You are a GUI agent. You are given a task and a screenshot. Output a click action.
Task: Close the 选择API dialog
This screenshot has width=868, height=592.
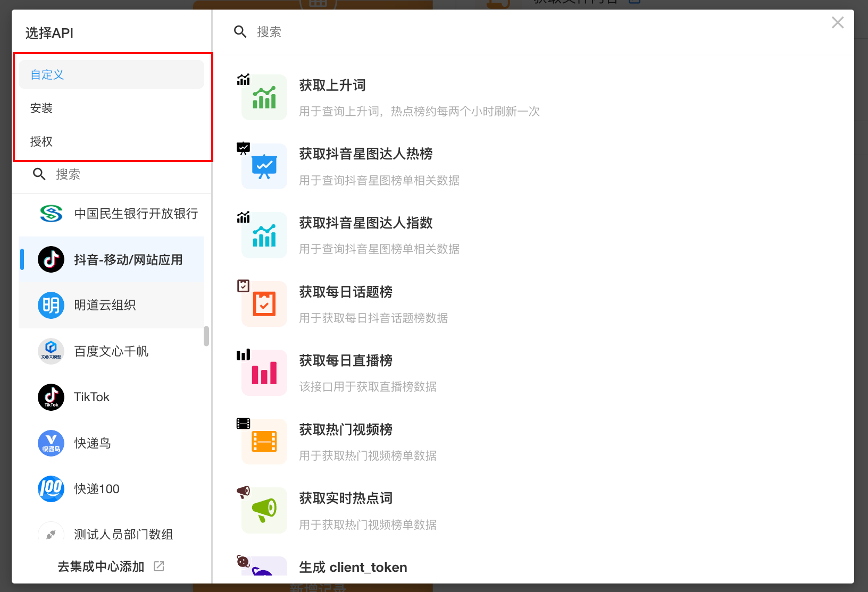pos(838,22)
